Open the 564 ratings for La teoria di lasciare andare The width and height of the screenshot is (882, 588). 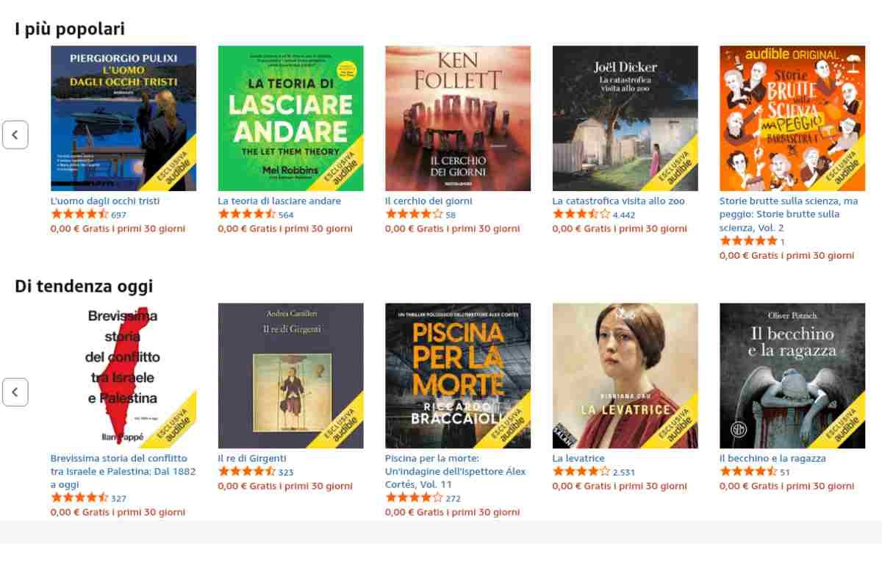coord(286,215)
